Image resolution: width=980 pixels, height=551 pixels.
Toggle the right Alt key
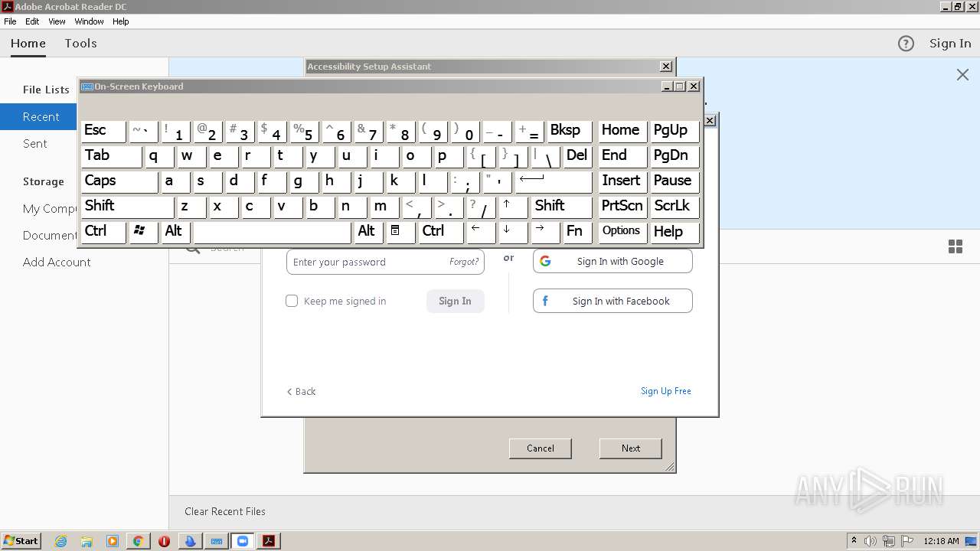368,231
